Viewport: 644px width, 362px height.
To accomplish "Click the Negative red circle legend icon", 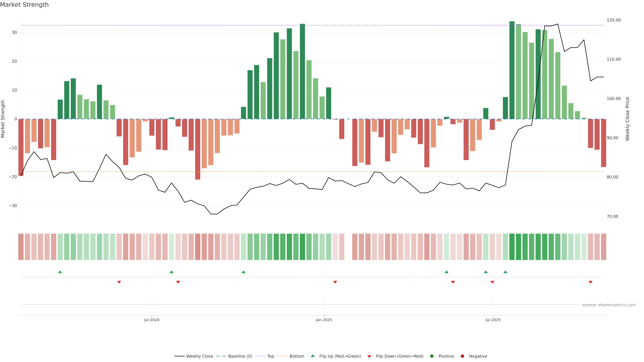I will 462,356.
